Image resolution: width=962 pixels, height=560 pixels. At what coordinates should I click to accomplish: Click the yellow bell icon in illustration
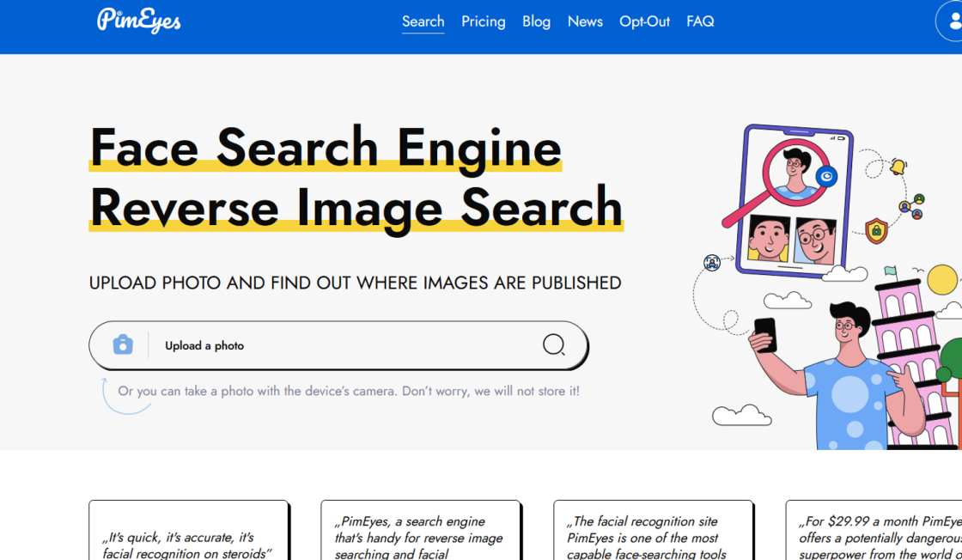(898, 167)
